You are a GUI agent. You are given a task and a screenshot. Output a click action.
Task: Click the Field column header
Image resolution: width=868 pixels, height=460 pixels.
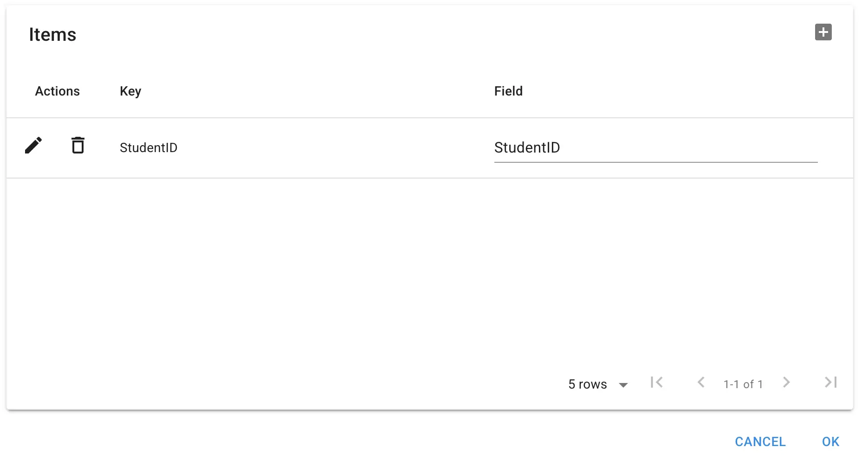click(508, 91)
